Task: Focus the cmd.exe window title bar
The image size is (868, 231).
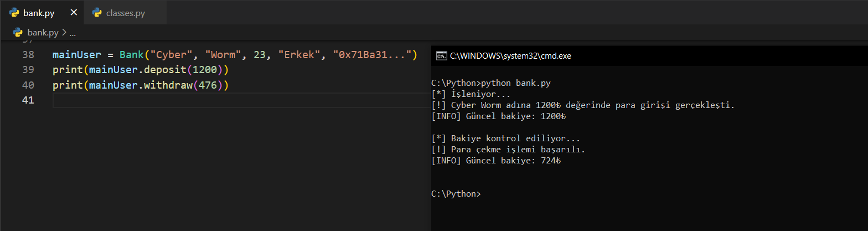Action: pos(609,55)
